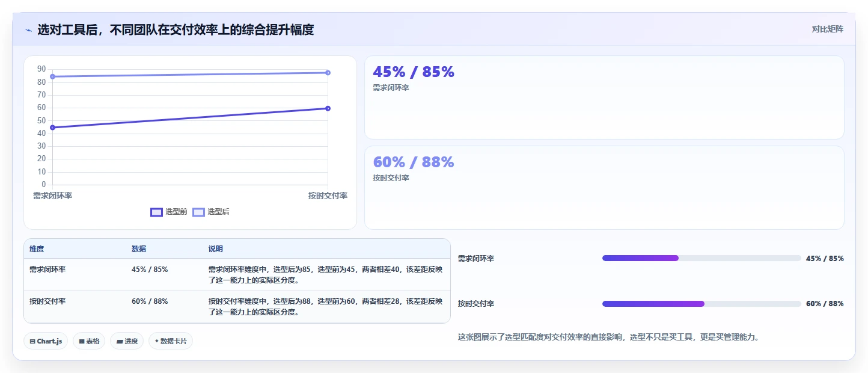
Task: Click the 45% / 85% table cell
Action: 150,270
